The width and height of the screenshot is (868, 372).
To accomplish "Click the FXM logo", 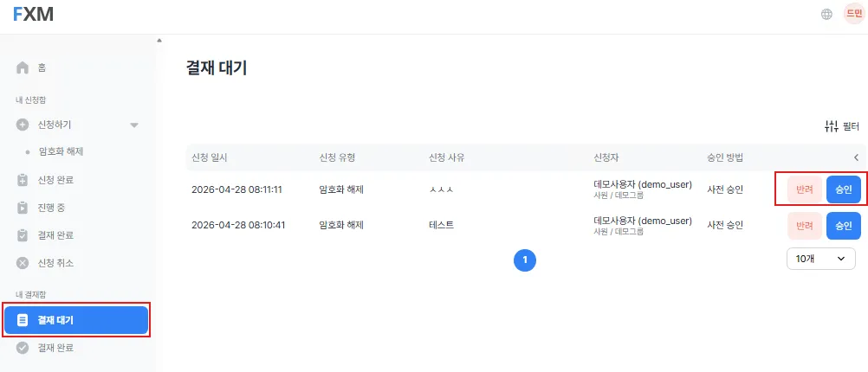I will tap(33, 15).
